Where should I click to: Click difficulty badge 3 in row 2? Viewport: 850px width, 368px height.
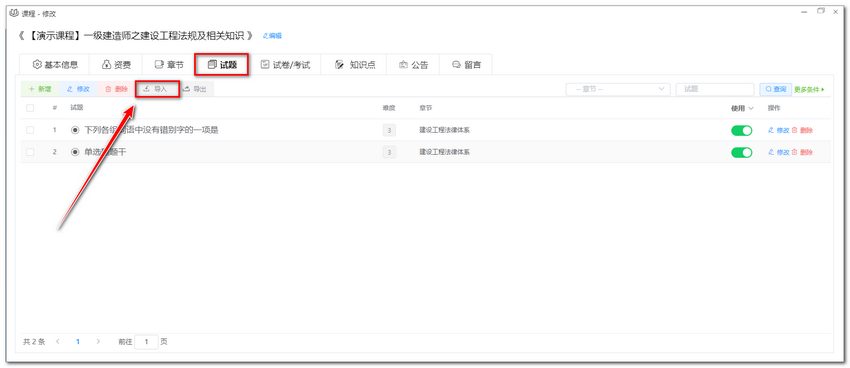coord(389,152)
